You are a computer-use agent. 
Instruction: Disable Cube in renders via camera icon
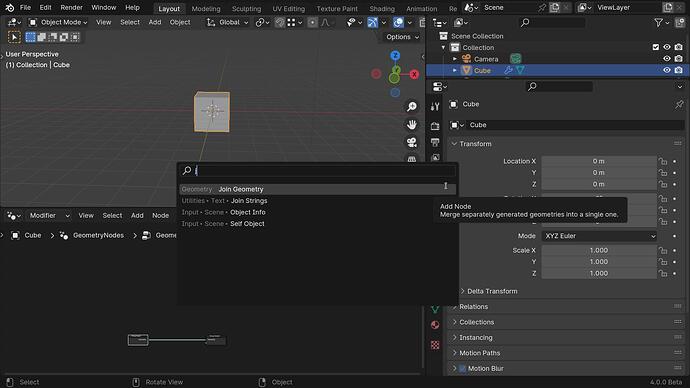point(679,70)
